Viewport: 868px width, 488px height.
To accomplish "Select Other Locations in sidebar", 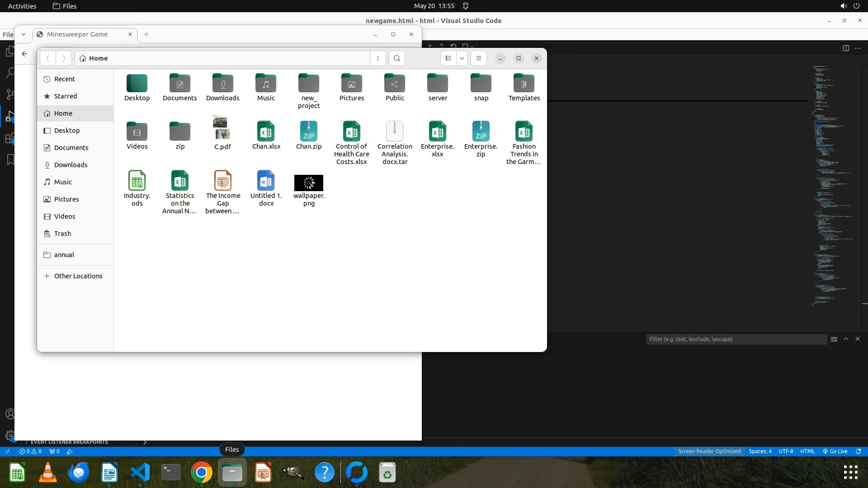I will coord(78,276).
